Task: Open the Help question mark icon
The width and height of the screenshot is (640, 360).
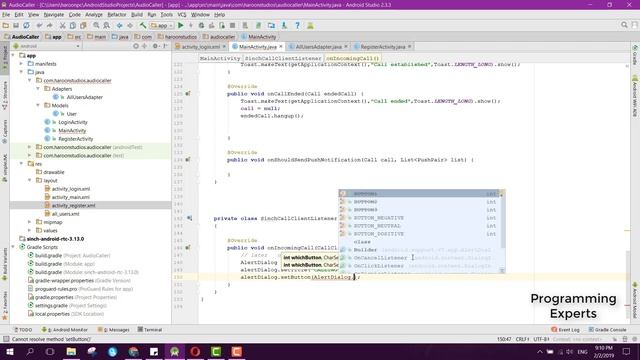Action: [x=298, y=25]
